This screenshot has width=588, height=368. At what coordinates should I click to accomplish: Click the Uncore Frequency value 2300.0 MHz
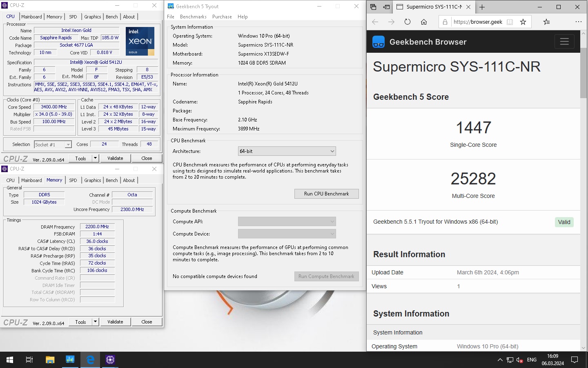click(x=132, y=209)
